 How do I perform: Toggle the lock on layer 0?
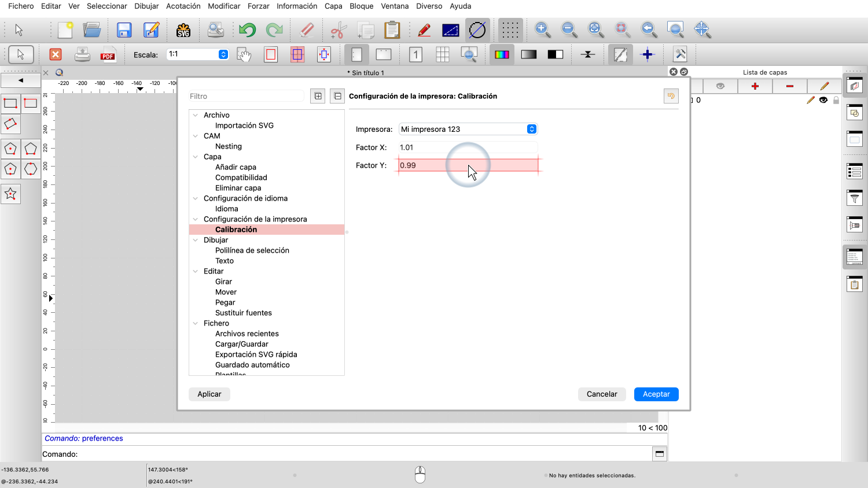click(836, 100)
